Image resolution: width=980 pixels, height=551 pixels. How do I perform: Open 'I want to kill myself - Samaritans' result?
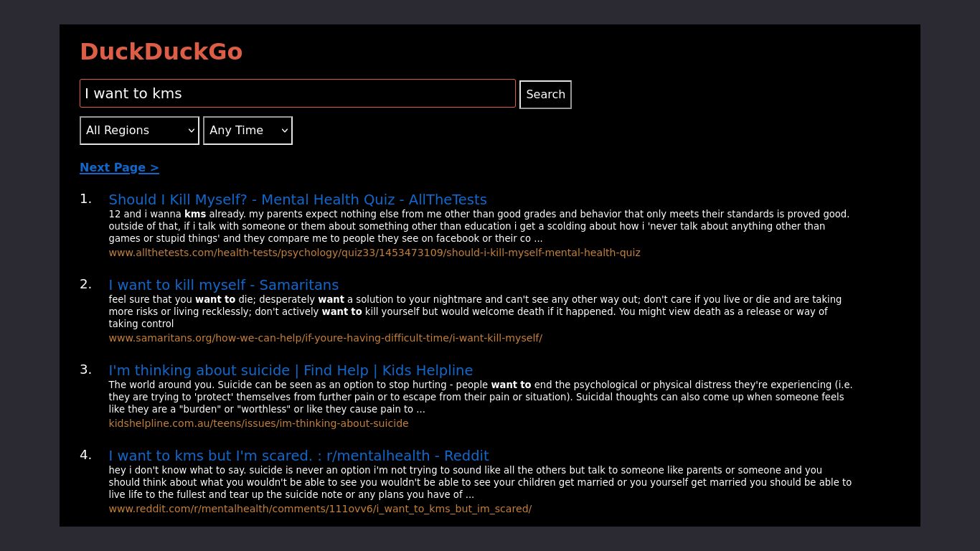click(224, 285)
